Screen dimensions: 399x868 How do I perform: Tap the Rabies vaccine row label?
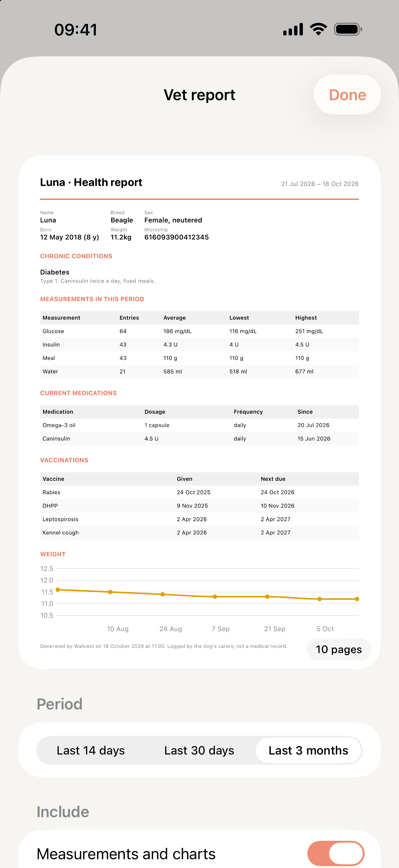click(51, 492)
